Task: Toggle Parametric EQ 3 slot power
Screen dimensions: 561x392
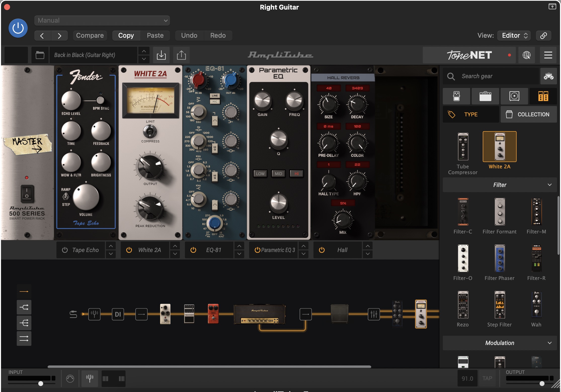Action: [x=257, y=250]
